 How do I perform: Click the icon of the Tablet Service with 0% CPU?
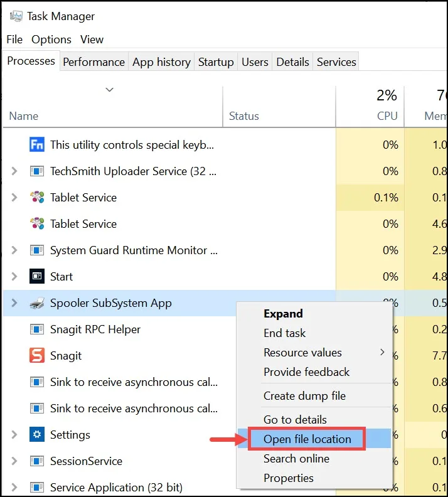[37, 223]
